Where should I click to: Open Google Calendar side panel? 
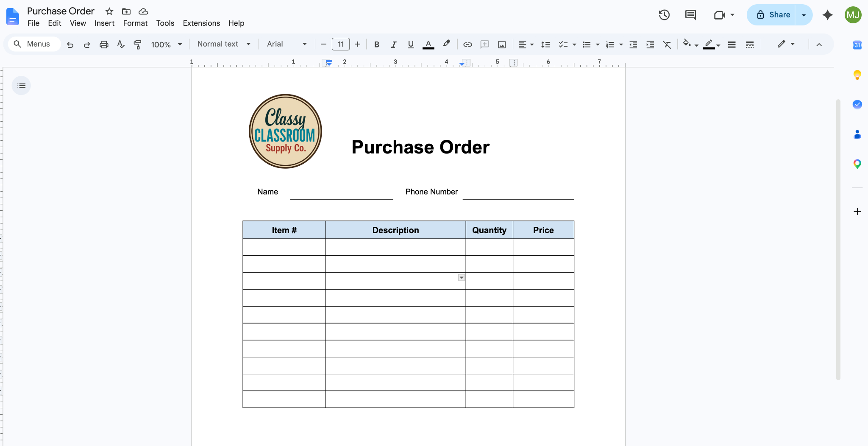pyautogui.click(x=857, y=45)
